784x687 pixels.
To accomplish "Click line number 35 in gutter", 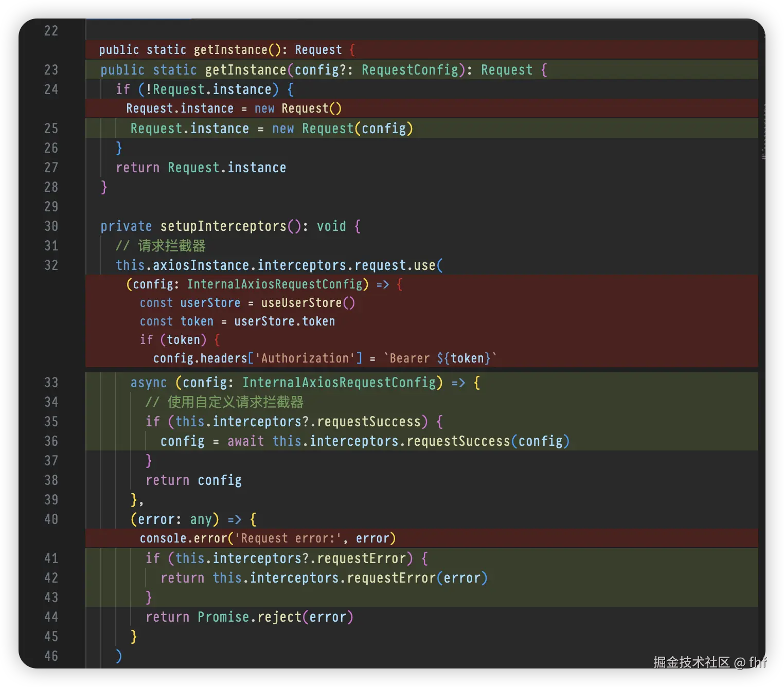I will [x=51, y=422].
